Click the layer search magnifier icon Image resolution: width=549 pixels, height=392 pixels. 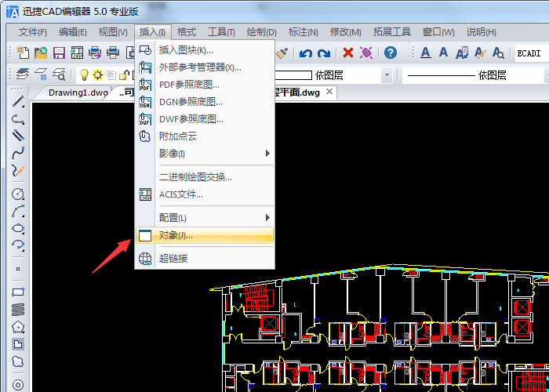click(59, 74)
